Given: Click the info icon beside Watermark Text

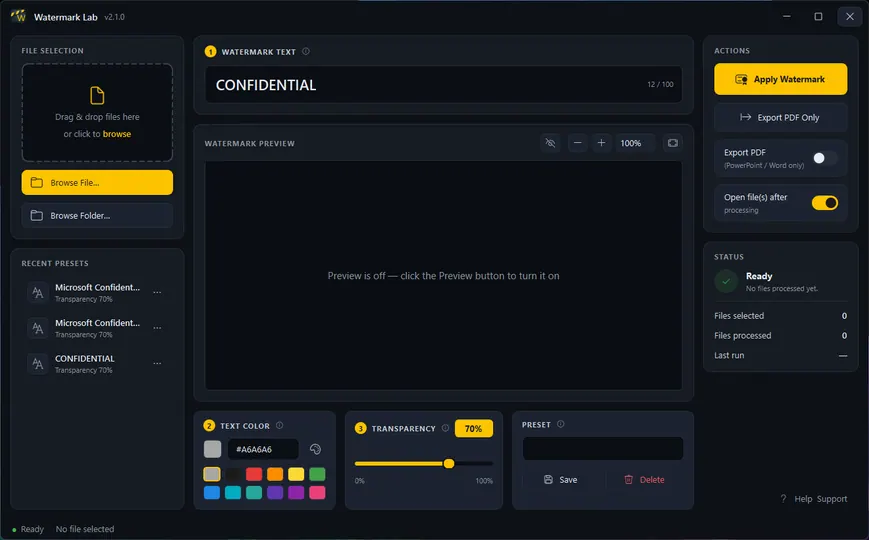Looking at the screenshot, I should click(306, 52).
